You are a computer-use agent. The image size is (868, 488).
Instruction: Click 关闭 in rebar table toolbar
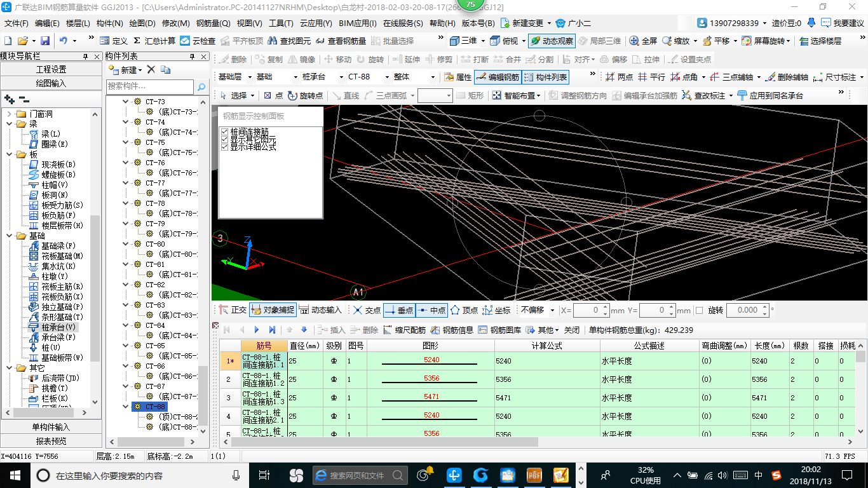point(571,330)
